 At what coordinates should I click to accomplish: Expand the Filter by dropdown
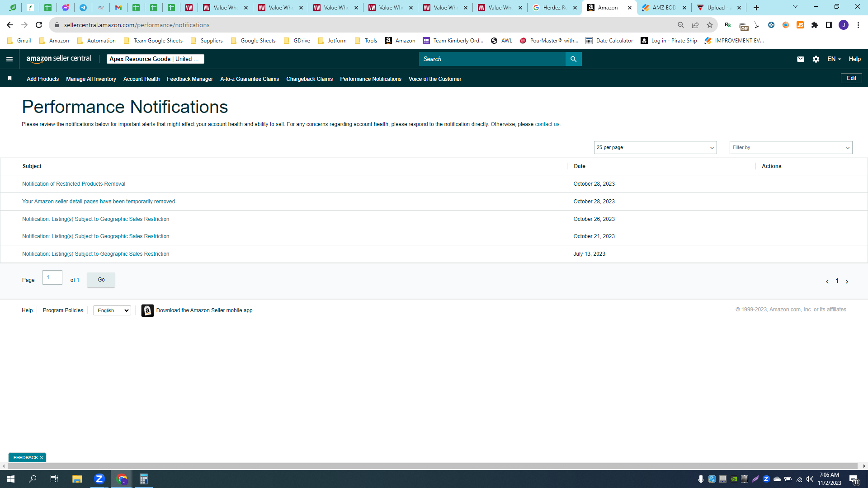pyautogui.click(x=791, y=148)
